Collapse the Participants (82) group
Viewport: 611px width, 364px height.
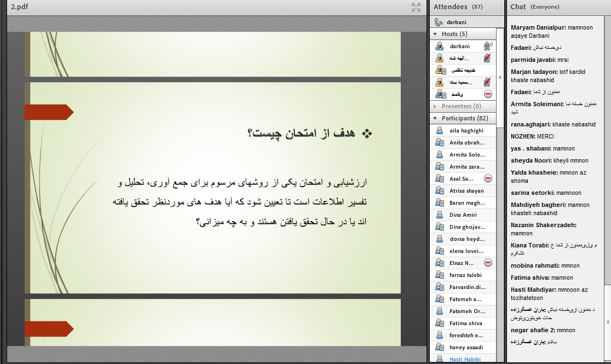point(435,118)
